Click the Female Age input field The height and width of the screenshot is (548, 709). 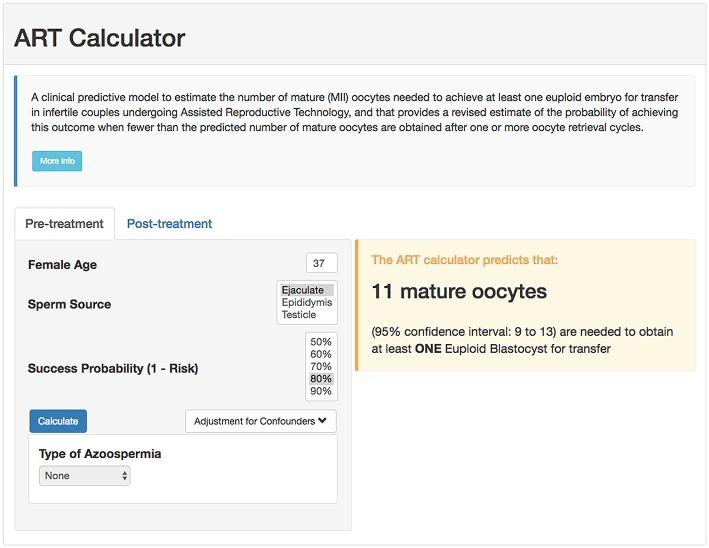click(x=321, y=264)
